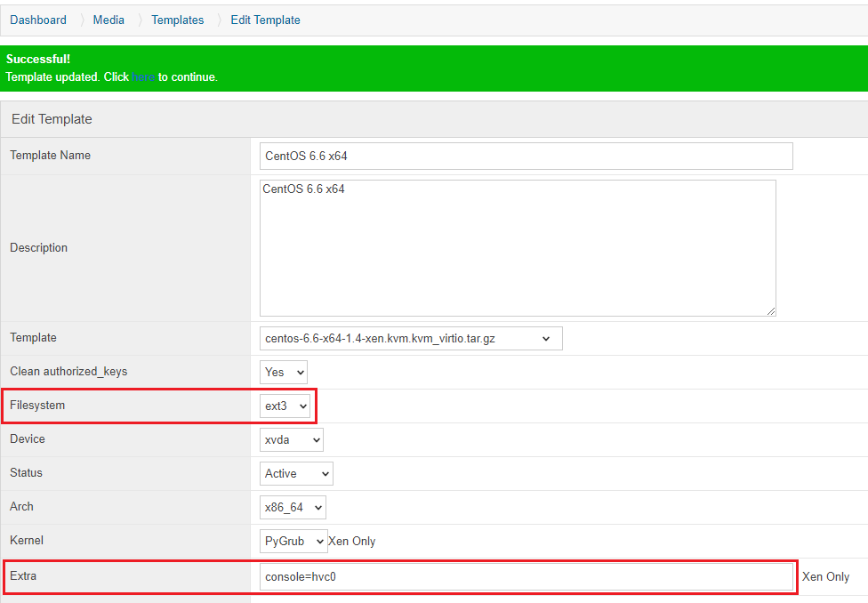
Task: Click the 'Kernel' label
Action: point(27,540)
